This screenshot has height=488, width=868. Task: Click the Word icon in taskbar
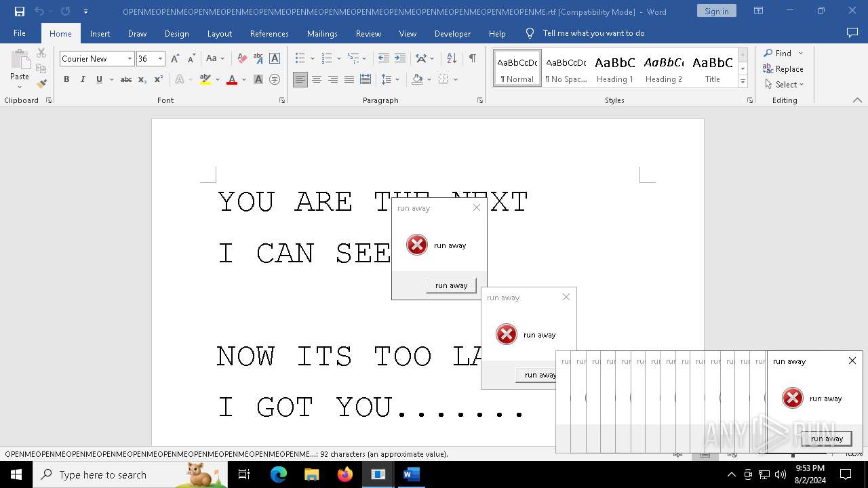[411, 474]
